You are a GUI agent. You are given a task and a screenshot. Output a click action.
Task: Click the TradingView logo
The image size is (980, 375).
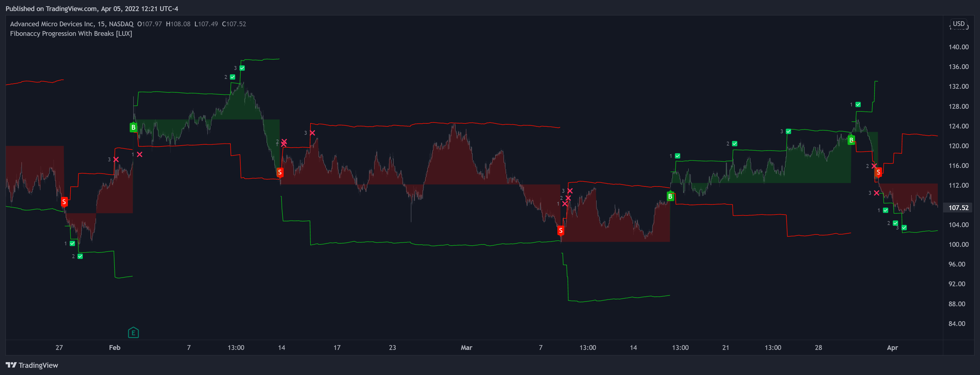click(x=32, y=365)
